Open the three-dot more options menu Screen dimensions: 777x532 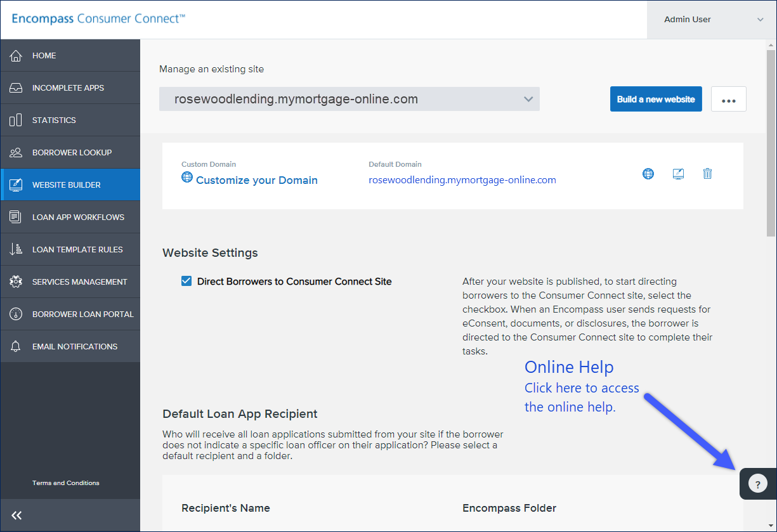tap(729, 99)
